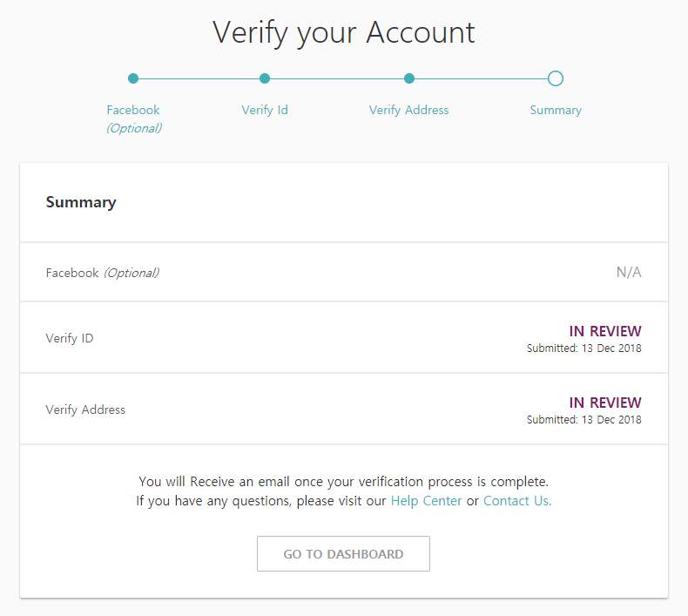Click the Verify ID submitted date text
The image size is (688, 616).
coord(584,349)
